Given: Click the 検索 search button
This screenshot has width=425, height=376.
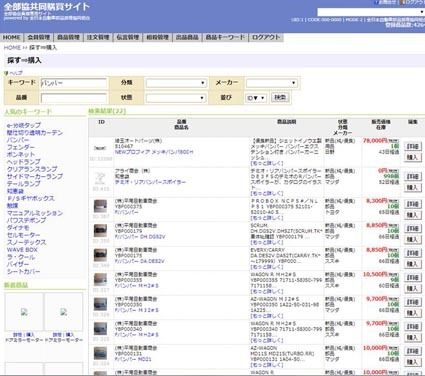Looking at the screenshot, I should click(280, 97).
